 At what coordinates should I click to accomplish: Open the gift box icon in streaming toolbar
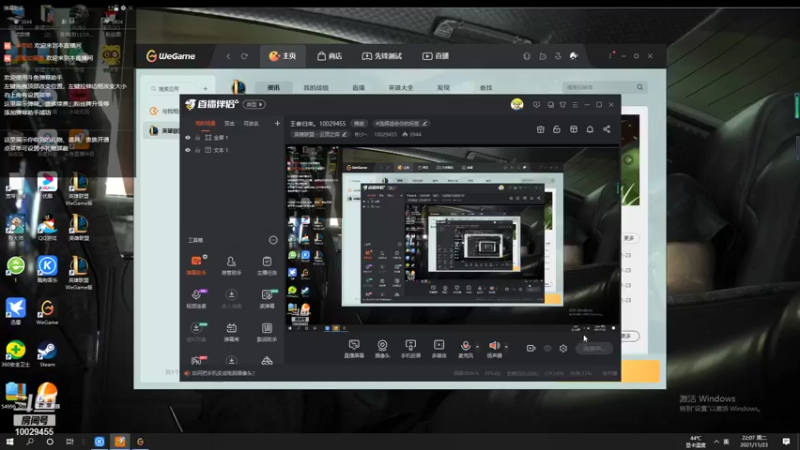(x=540, y=130)
